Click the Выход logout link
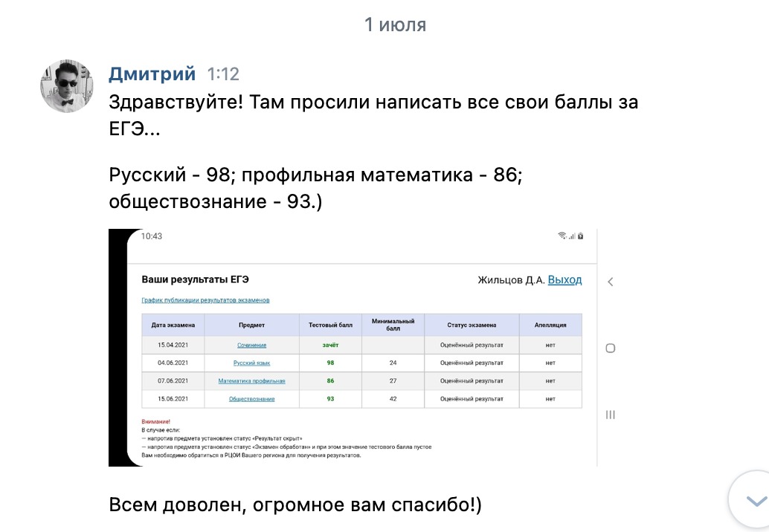 (564, 280)
